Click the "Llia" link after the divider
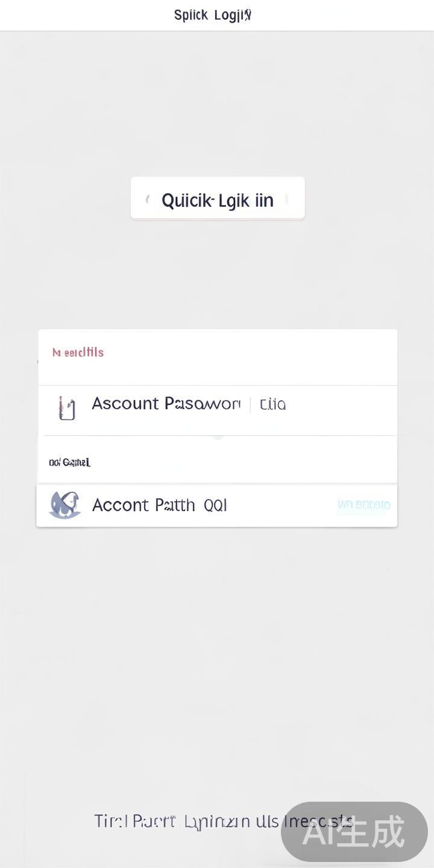The width and height of the screenshot is (434, 868). click(272, 404)
